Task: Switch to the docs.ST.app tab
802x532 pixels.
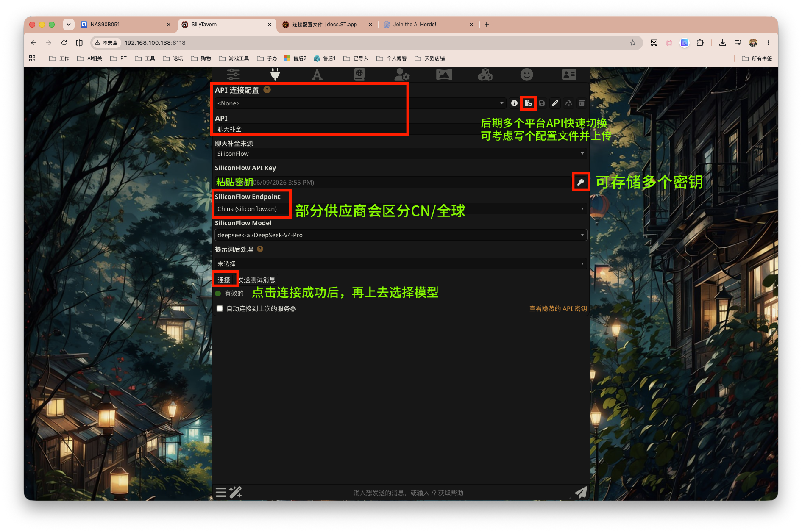Action: pos(327,25)
